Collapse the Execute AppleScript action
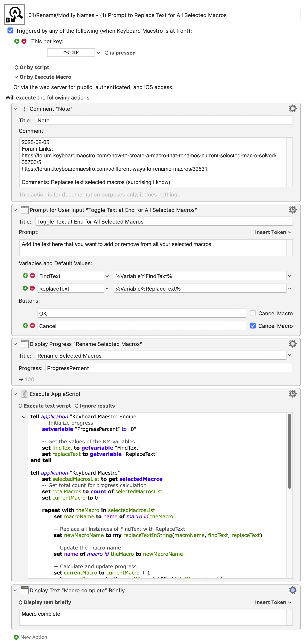The image size is (305, 644). coord(15,394)
